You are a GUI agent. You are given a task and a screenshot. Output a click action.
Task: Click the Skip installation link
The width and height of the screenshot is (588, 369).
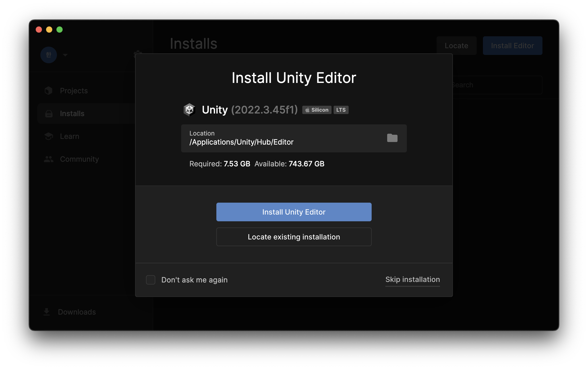[x=413, y=280]
